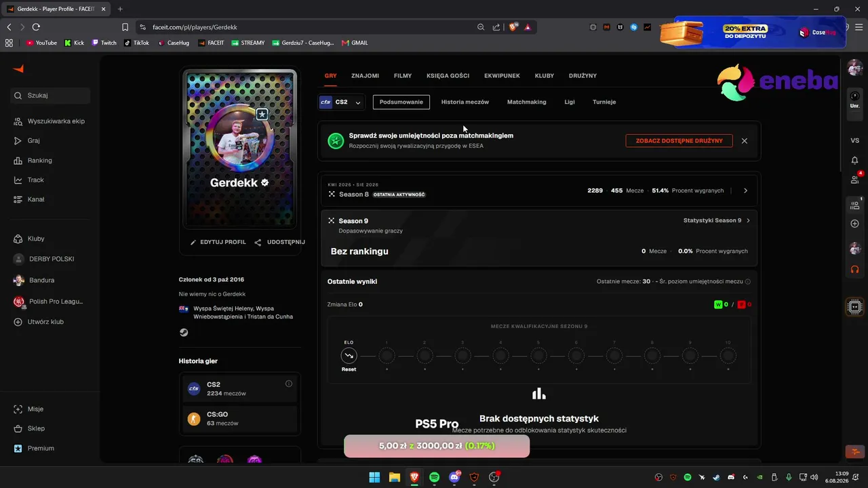The width and height of the screenshot is (868, 488).
Task: Open the Twitch bookmark
Action: 104,43
